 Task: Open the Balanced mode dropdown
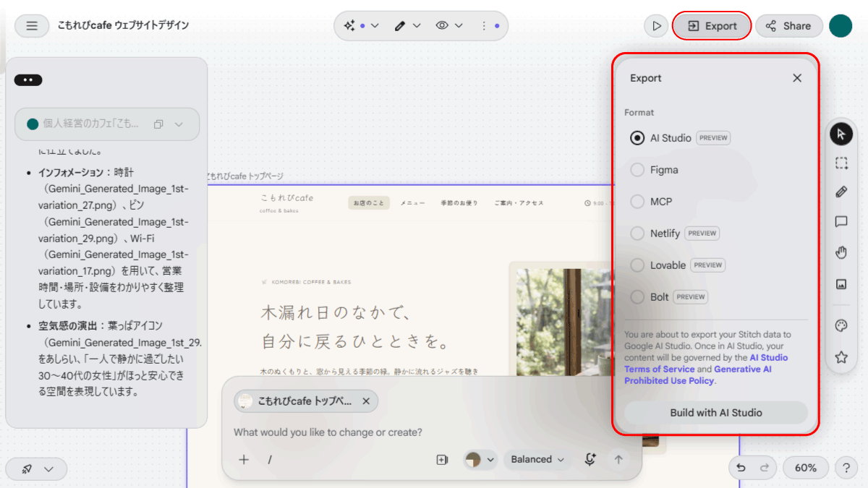pyautogui.click(x=537, y=459)
